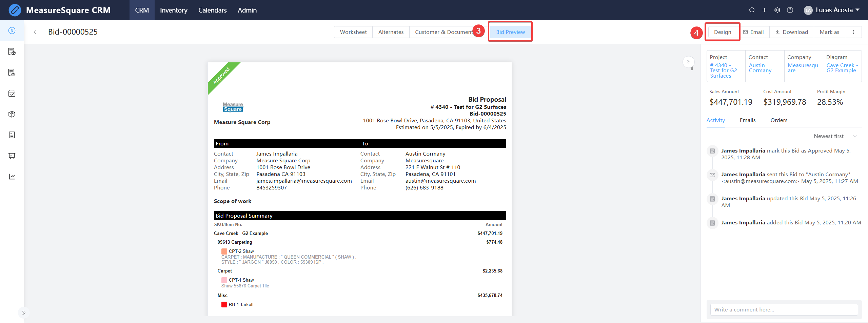The image size is (868, 323).
Task: Click the Misc amount $435,678.74
Action: [490, 296]
